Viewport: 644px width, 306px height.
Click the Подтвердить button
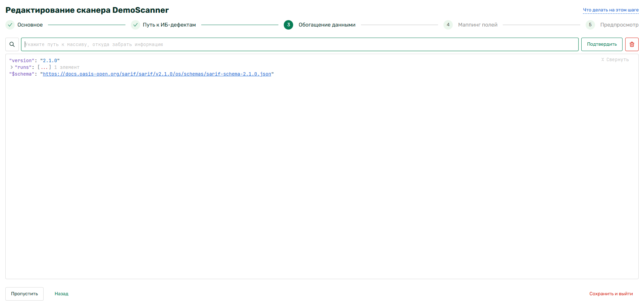point(602,44)
